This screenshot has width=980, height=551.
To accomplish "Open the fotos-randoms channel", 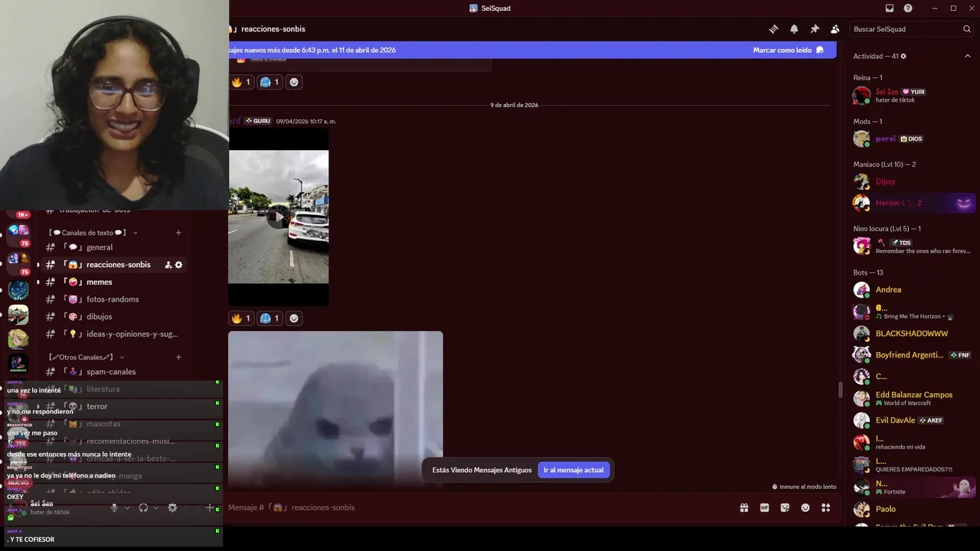I will point(113,299).
